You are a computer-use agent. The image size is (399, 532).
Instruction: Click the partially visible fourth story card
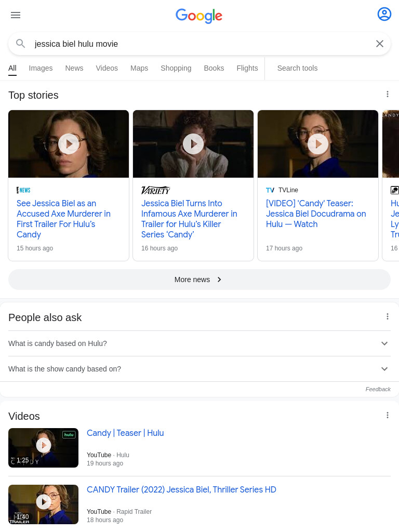[391, 185]
